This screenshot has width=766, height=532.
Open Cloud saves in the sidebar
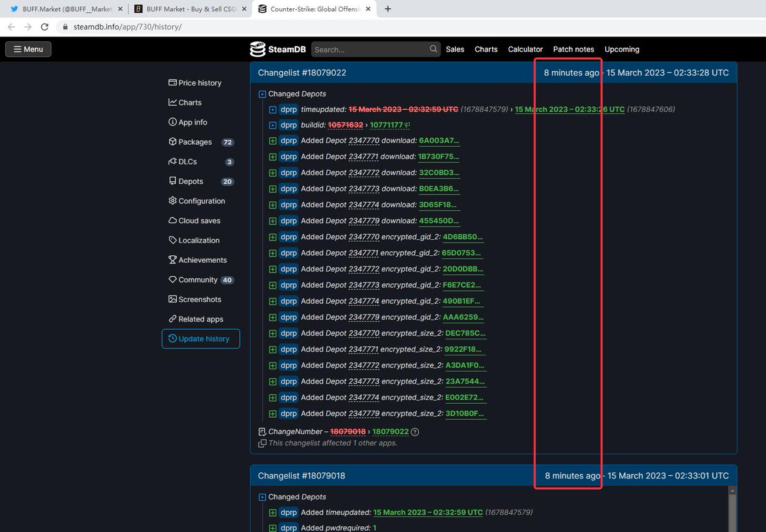click(x=194, y=221)
